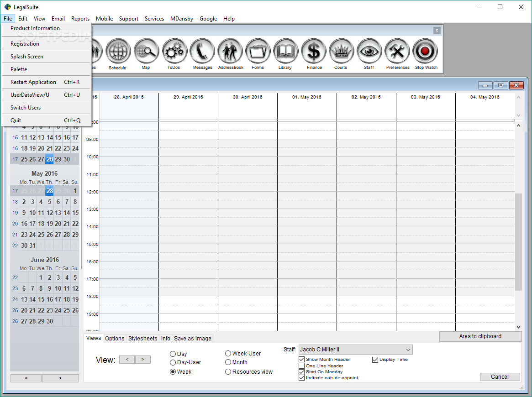Image resolution: width=532 pixels, height=397 pixels.
Task: Open the Reports menu
Action: [x=80, y=19]
